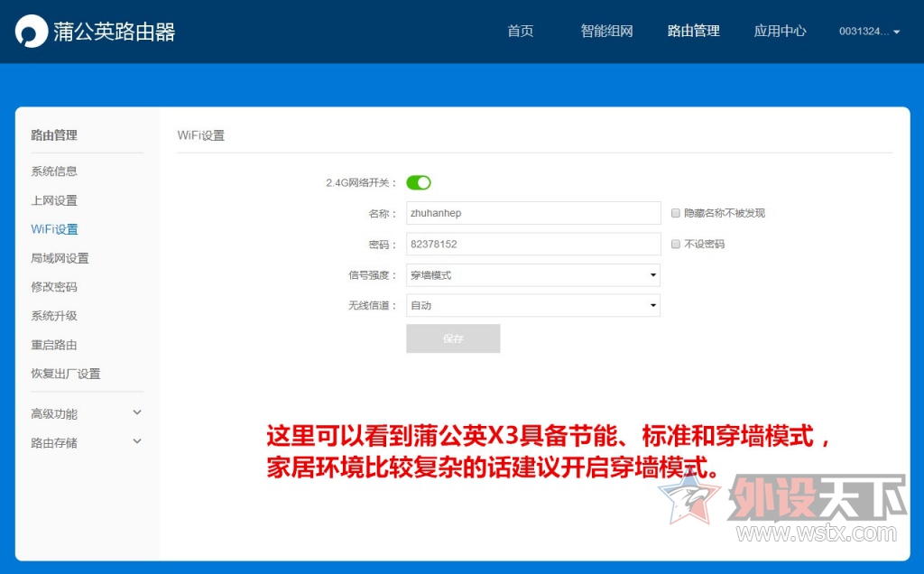The image size is (924, 574).
Task: Select WiFi设置 in sidebar
Action: coord(54,229)
